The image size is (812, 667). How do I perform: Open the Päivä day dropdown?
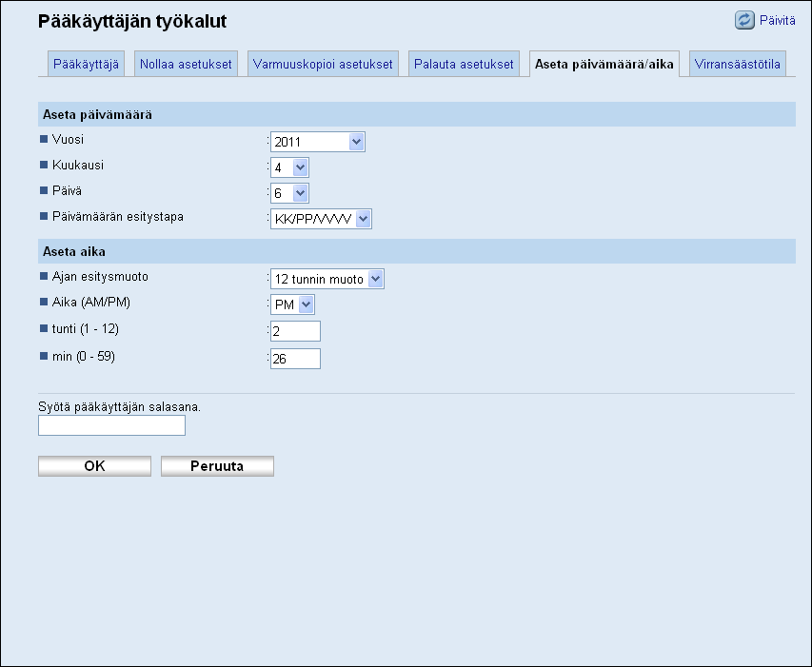tap(289, 193)
